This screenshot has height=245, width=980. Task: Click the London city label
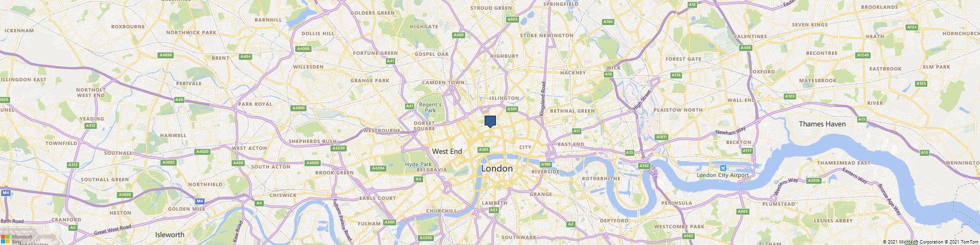click(x=497, y=169)
